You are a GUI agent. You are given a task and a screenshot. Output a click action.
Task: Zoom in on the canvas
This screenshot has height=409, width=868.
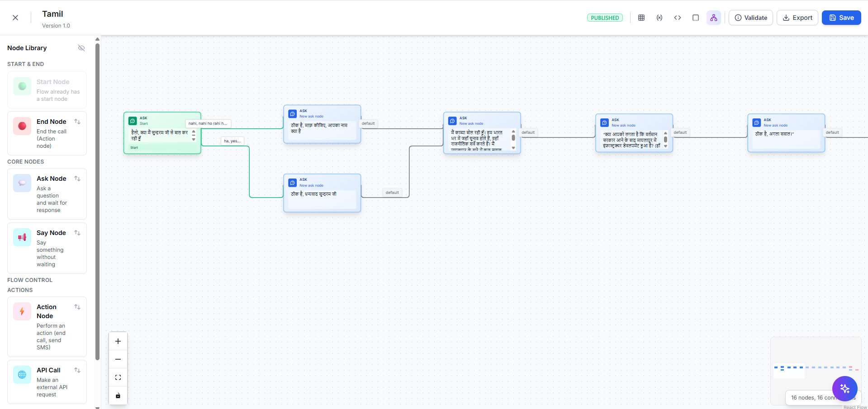118,341
